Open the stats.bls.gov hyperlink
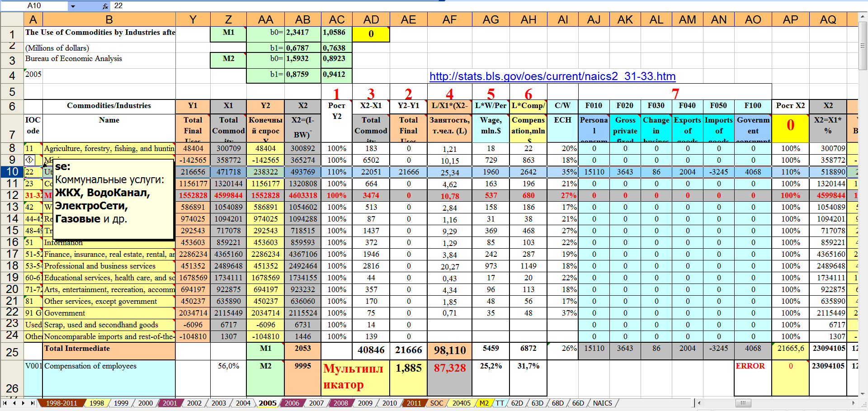This screenshot has width=868, height=411. tap(552, 76)
